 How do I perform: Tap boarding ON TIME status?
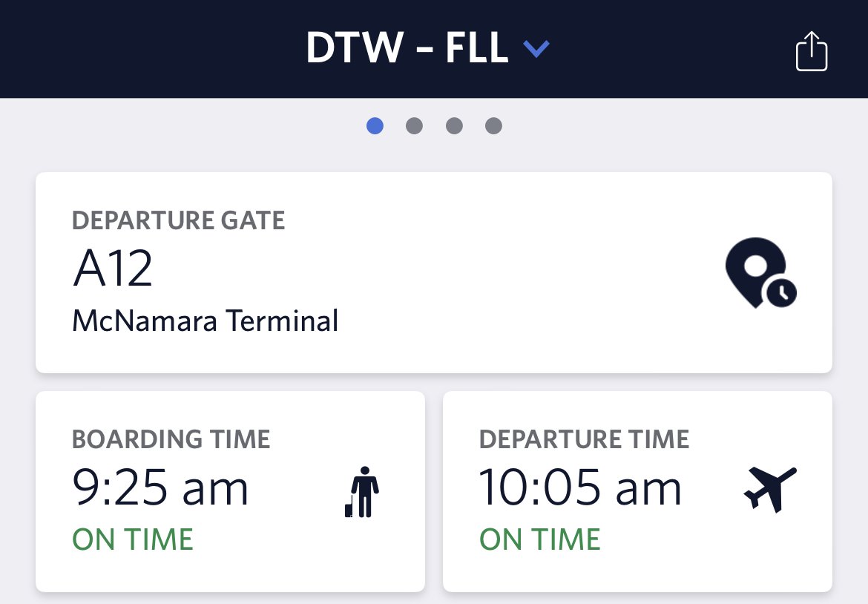click(133, 539)
